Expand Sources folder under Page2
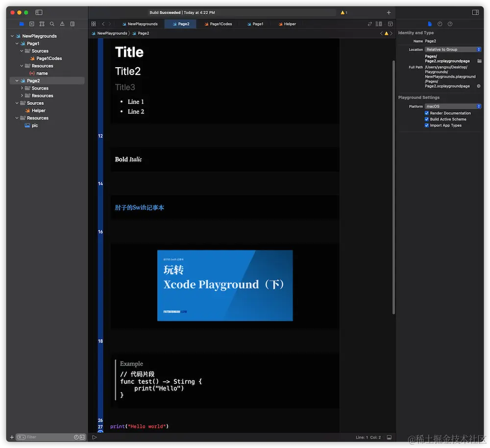This screenshot has height=448, width=490. click(22, 88)
